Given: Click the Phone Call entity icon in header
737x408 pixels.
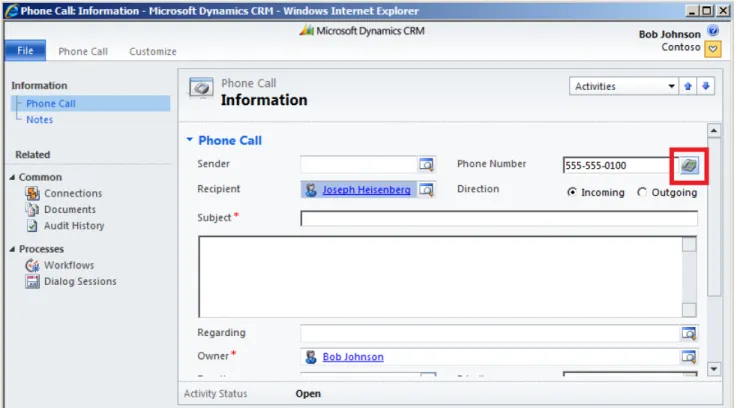Looking at the screenshot, I should tap(201, 88).
